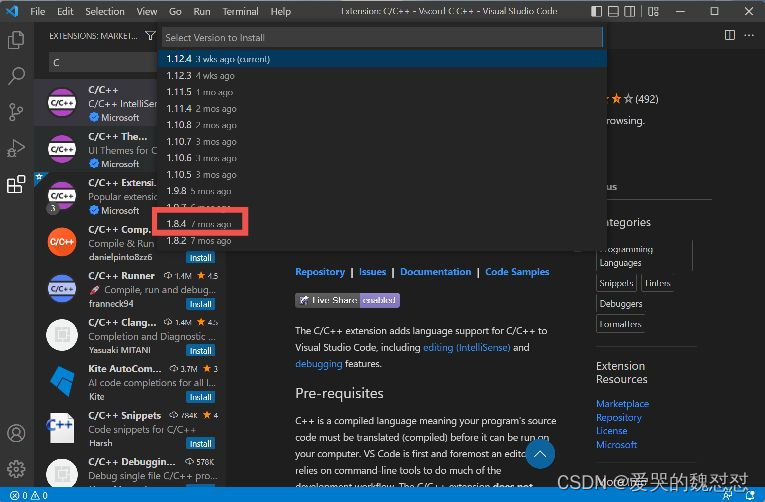Select version 1.12.3 from list
The height and width of the screenshot is (502, 765).
pos(382,76)
